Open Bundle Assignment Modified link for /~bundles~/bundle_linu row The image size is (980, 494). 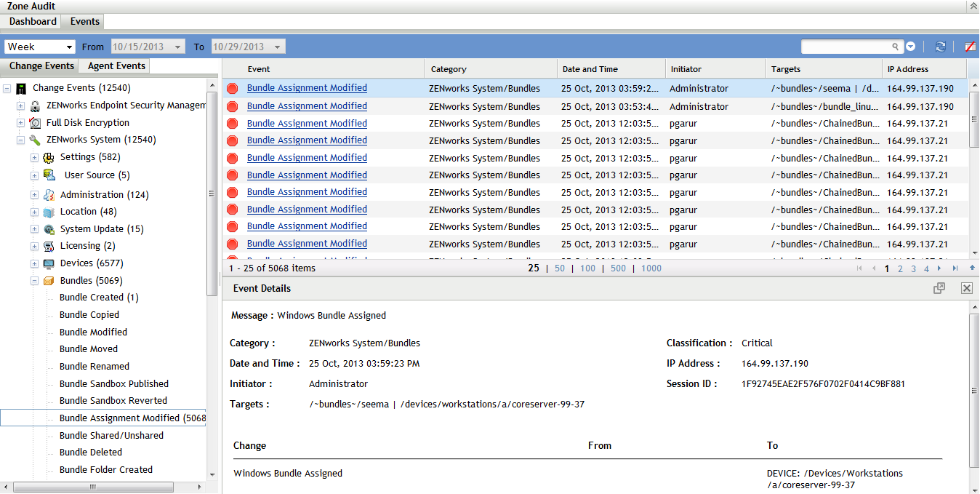point(307,106)
